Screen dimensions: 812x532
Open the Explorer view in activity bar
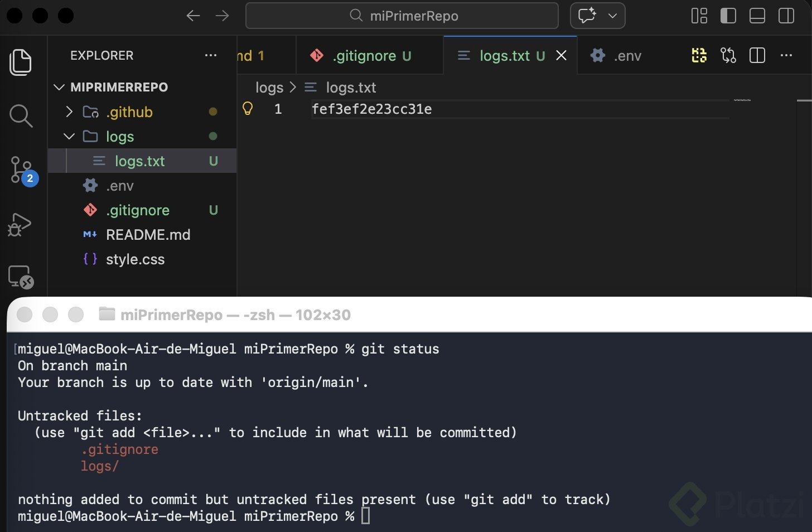[x=21, y=62]
